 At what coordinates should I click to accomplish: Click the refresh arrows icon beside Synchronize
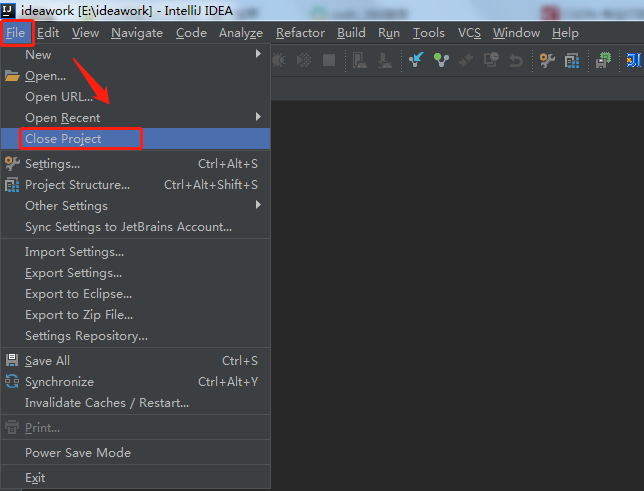point(12,382)
